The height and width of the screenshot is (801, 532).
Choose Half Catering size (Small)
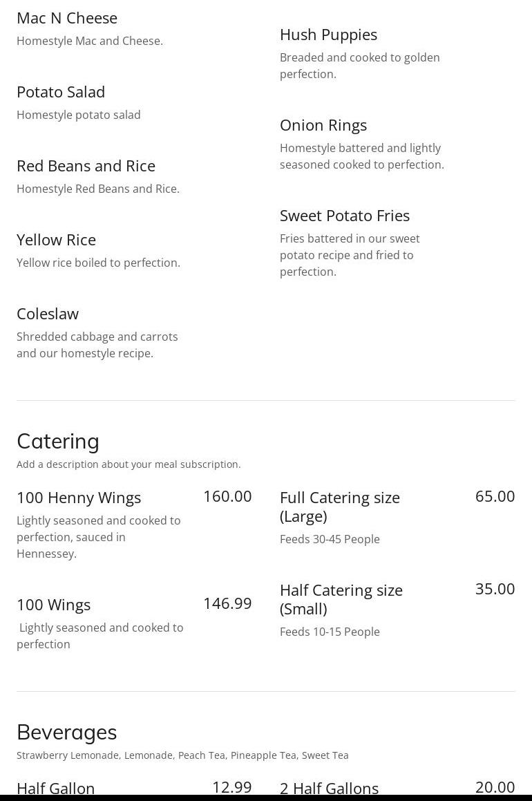341,599
